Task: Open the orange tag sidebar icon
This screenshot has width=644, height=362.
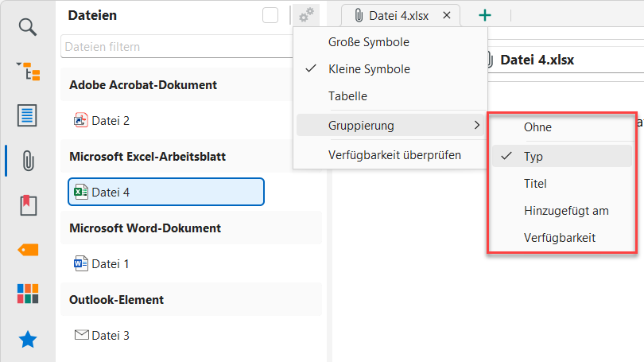Action: click(28, 250)
